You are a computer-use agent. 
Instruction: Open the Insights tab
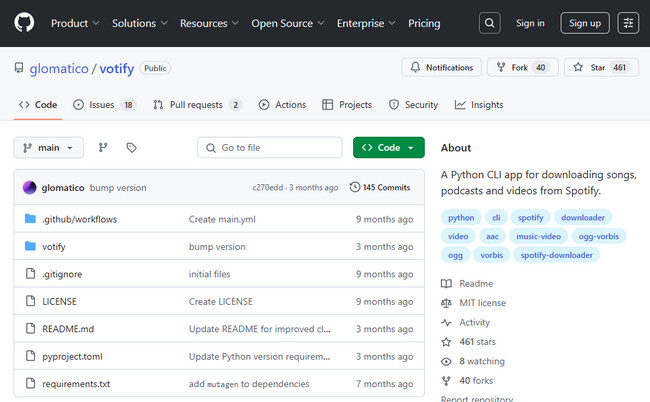[479, 105]
